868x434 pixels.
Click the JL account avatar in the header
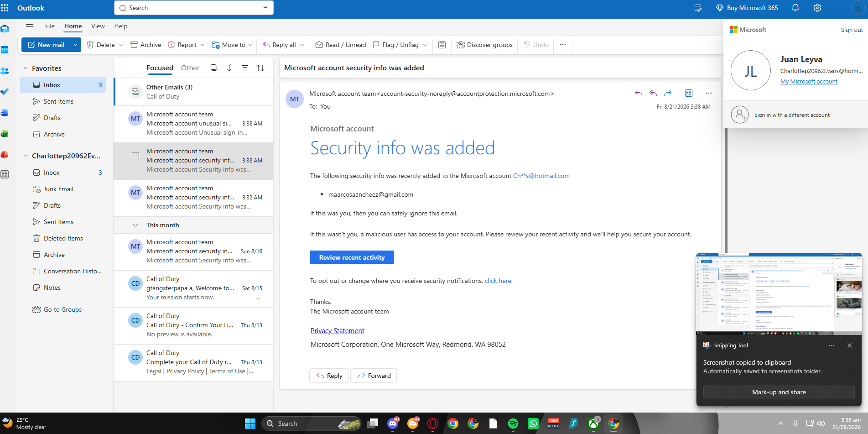pos(858,8)
